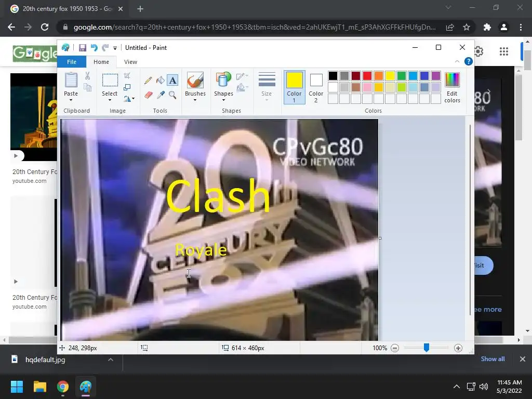Select the Fill with color bucket tool
Screen dimensions: 532x399
(160, 81)
